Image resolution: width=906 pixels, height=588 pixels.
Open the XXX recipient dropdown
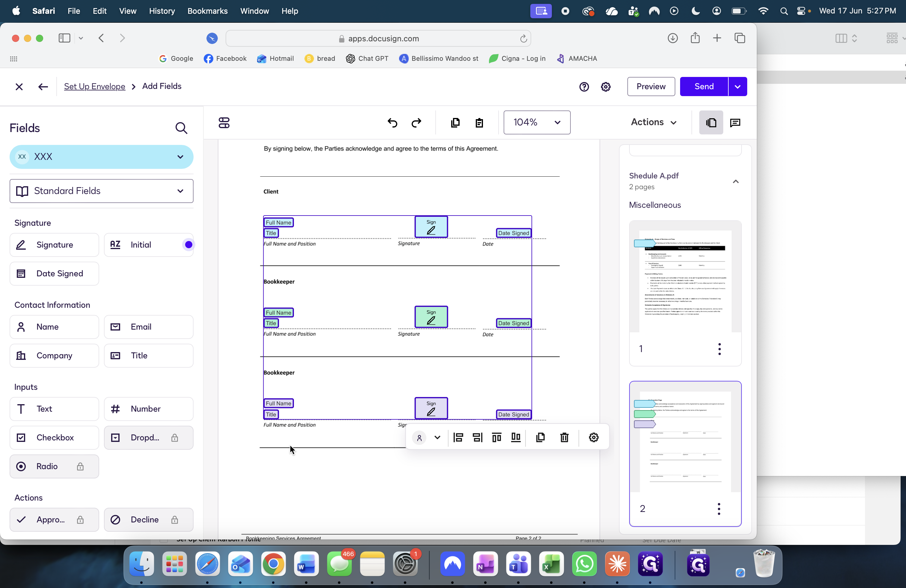[x=101, y=157]
